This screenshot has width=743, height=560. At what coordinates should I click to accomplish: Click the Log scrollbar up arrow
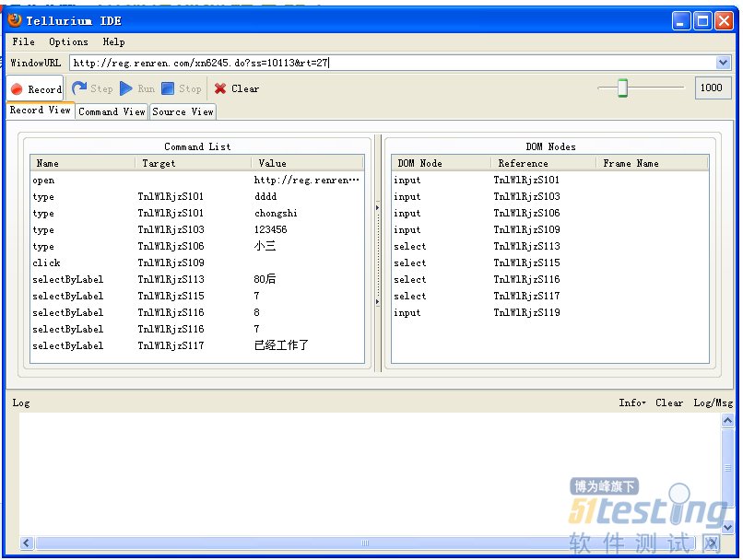pyautogui.click(x=727, y=420)
